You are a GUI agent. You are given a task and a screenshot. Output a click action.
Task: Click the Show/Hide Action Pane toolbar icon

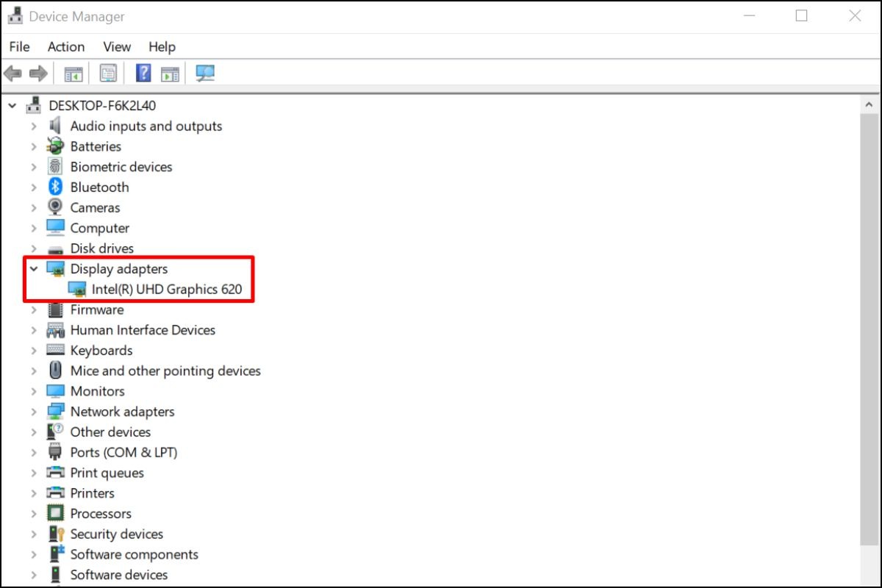[170, 73]
